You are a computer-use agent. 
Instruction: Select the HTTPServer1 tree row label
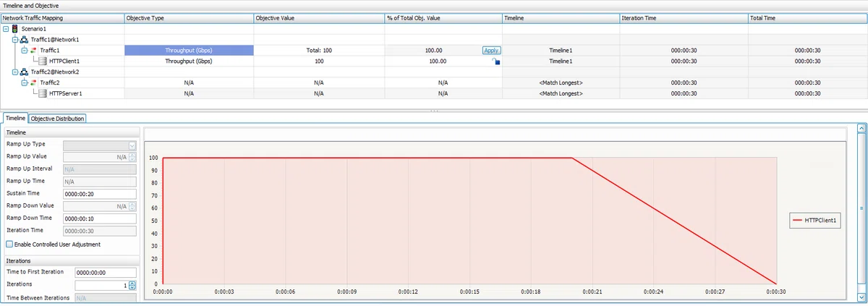point(65,93)
